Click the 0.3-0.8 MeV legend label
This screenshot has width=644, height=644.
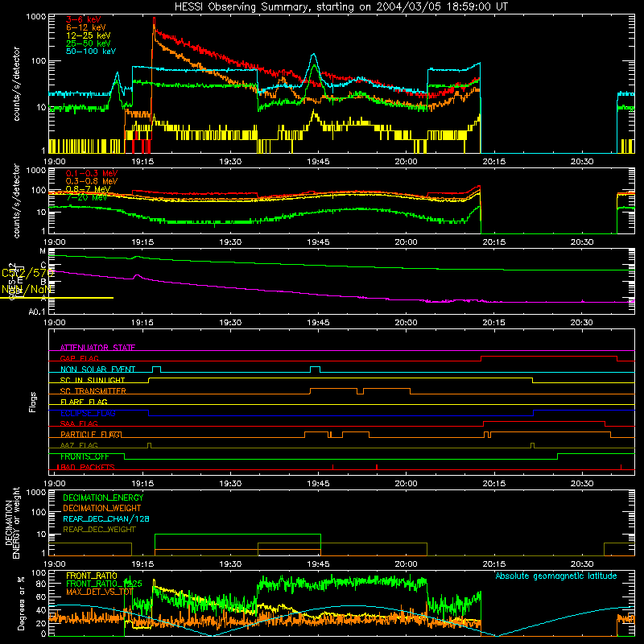[92, 181]
